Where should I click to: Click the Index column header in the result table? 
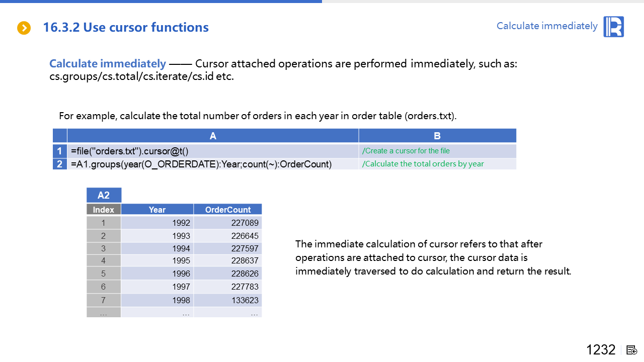tap(104, 210)
